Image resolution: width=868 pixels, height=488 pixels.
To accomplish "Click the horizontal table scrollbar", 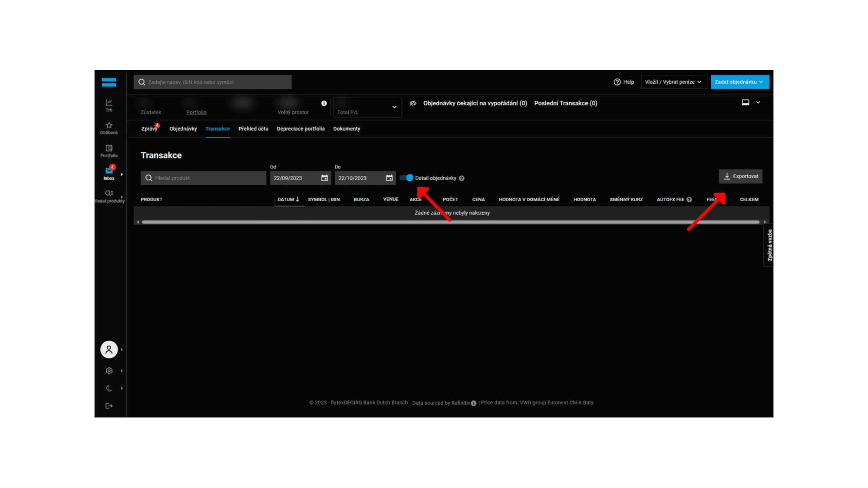I will pos(451,222).
